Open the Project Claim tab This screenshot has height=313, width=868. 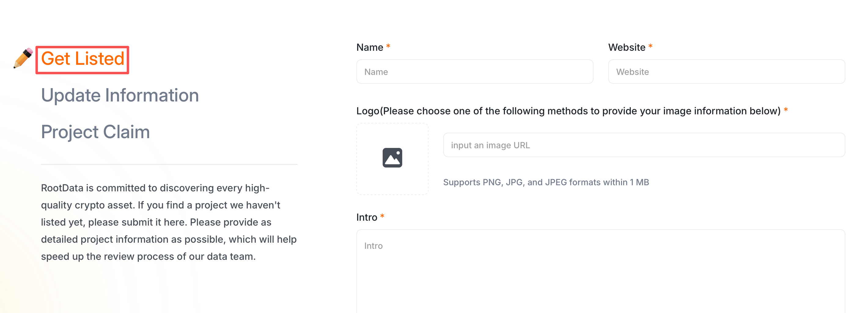pyautogui.click(x=95, y=132)
